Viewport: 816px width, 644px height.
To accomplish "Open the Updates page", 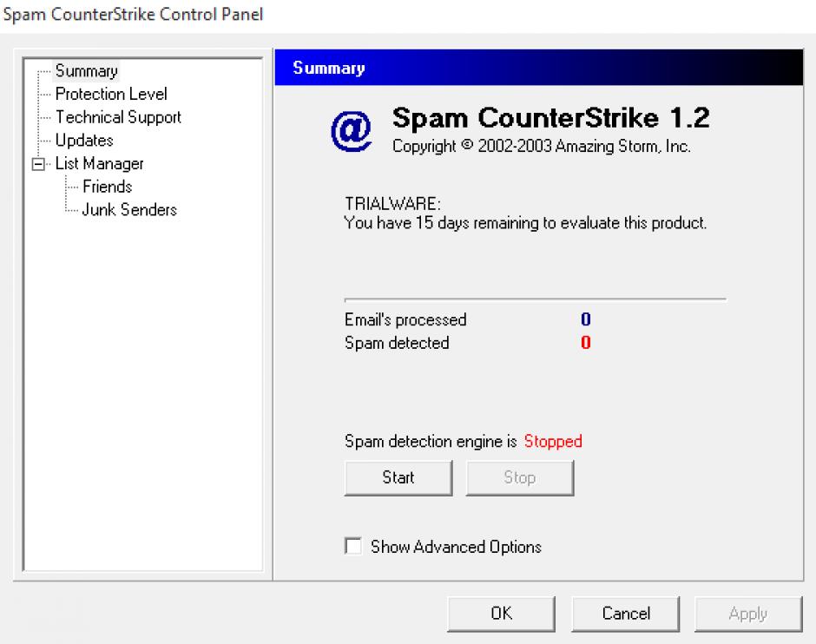I will (84, 140).
